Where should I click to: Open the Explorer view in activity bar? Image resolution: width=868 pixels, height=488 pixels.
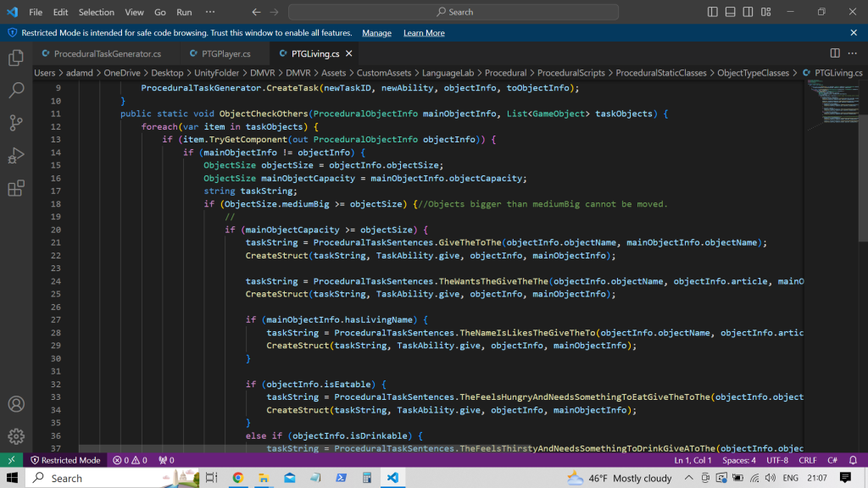tap(16, 58)
